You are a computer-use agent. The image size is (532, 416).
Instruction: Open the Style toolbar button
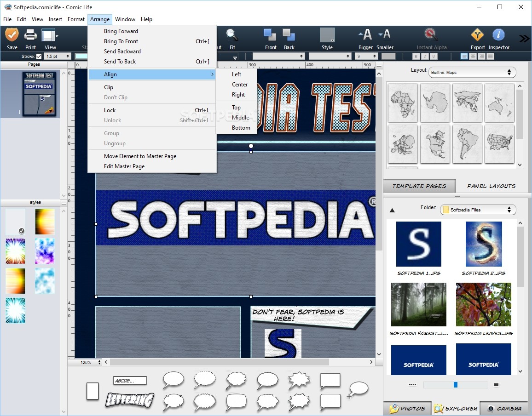[327, 35]
